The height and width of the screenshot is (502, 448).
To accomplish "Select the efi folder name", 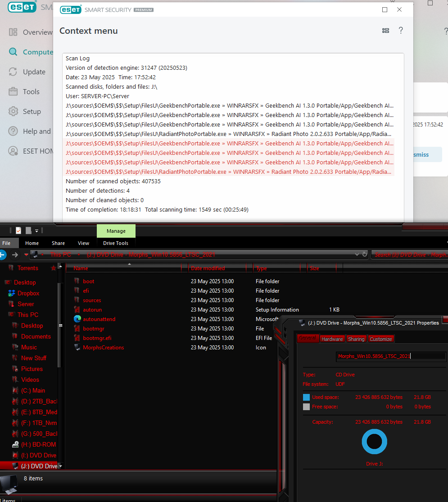I will tap(86, 291).
